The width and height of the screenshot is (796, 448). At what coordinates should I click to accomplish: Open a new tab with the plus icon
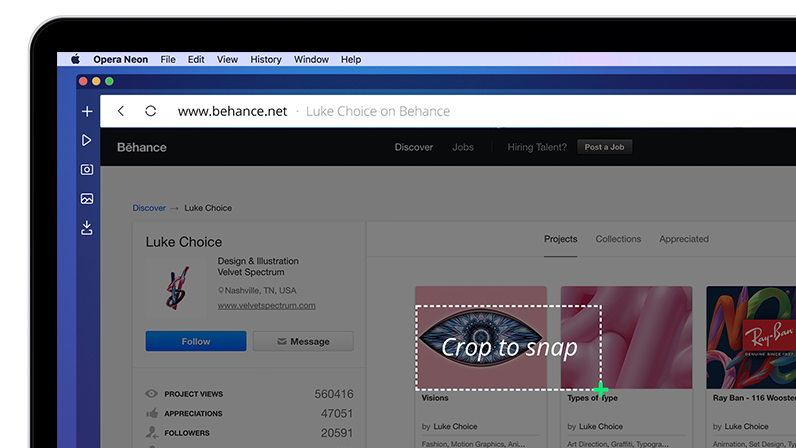[x=87, y=111]
